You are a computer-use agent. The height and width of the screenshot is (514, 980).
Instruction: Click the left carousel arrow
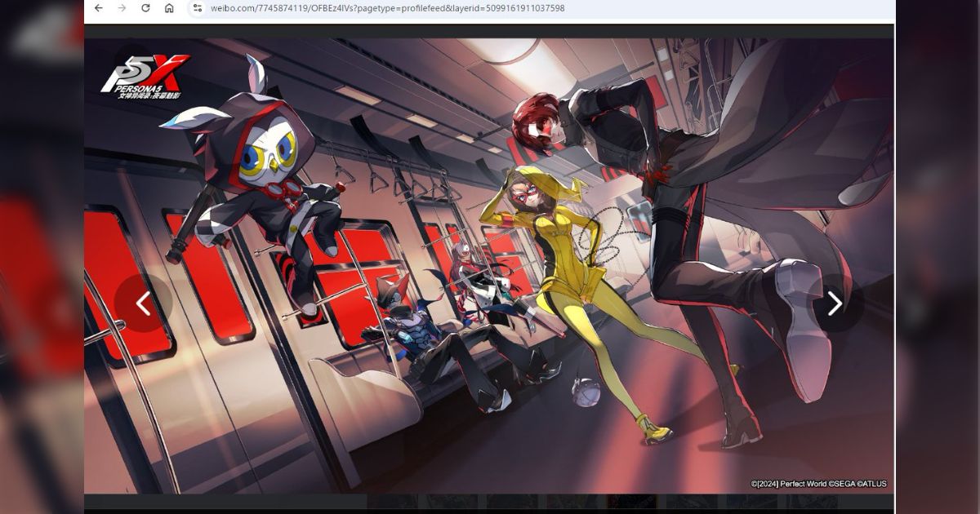coord(145,303)
